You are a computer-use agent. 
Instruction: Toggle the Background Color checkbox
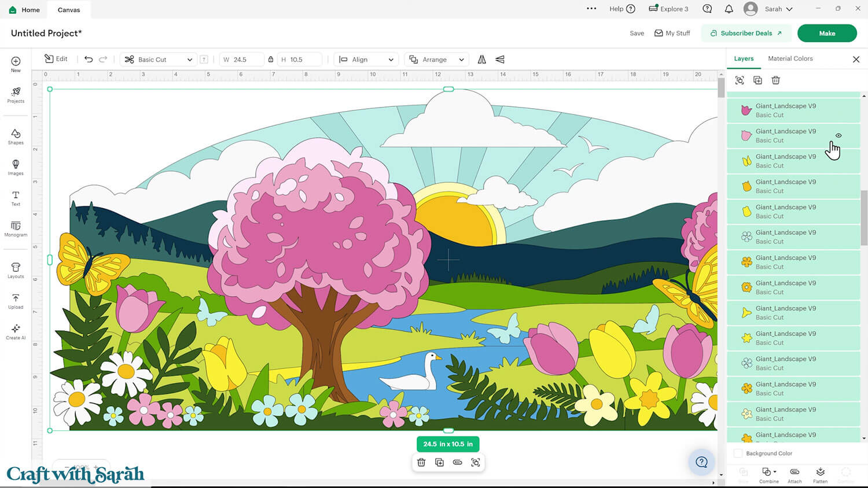pos(738,453)
